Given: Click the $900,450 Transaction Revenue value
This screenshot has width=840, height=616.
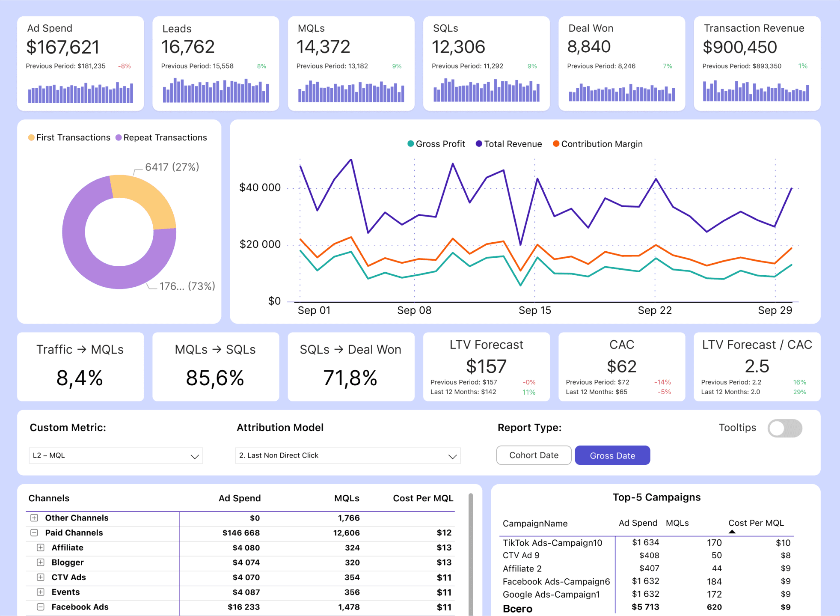Looking at the screenshot, I should click(x=739, y=47).
